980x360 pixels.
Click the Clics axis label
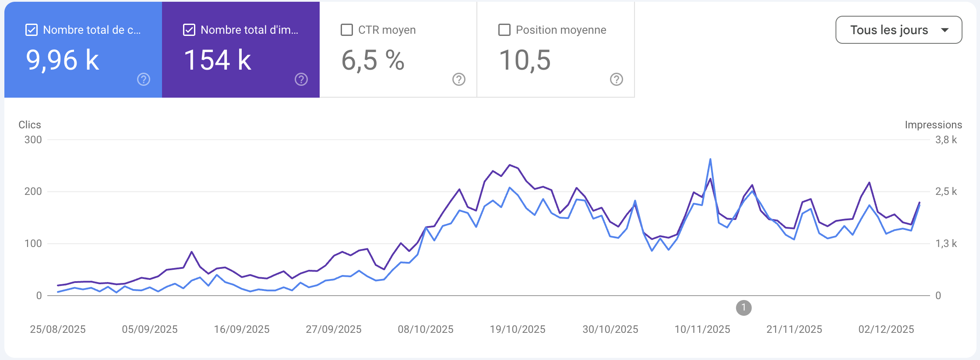[29, 125]
